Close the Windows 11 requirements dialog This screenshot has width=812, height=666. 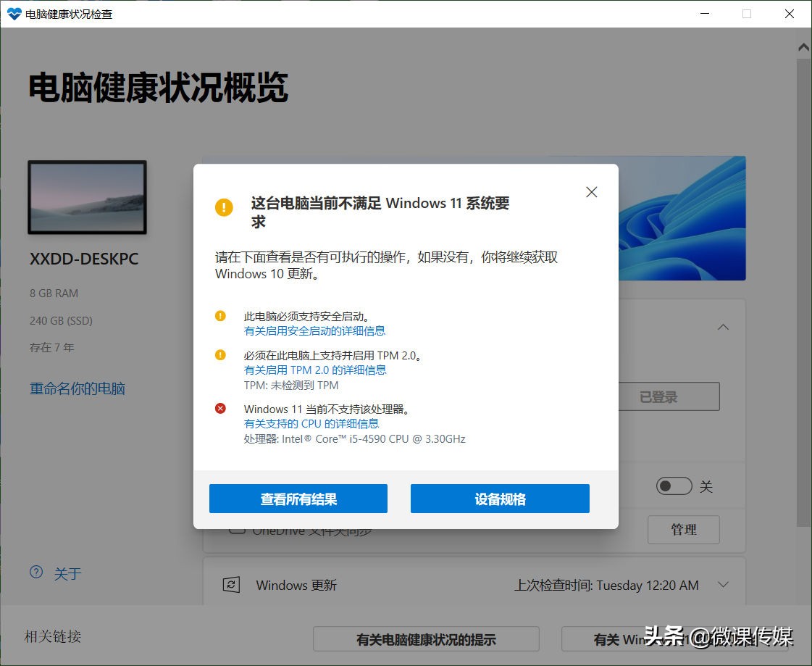click(x=591, y=191)
